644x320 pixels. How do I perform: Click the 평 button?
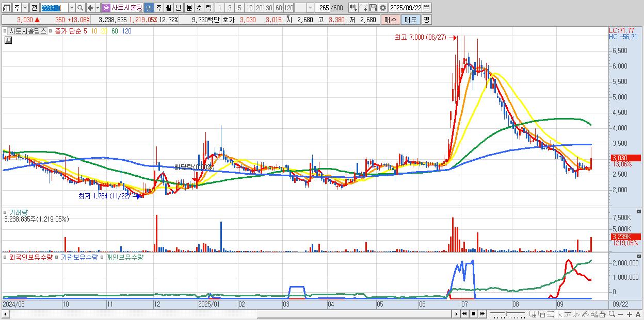[426, 20]
